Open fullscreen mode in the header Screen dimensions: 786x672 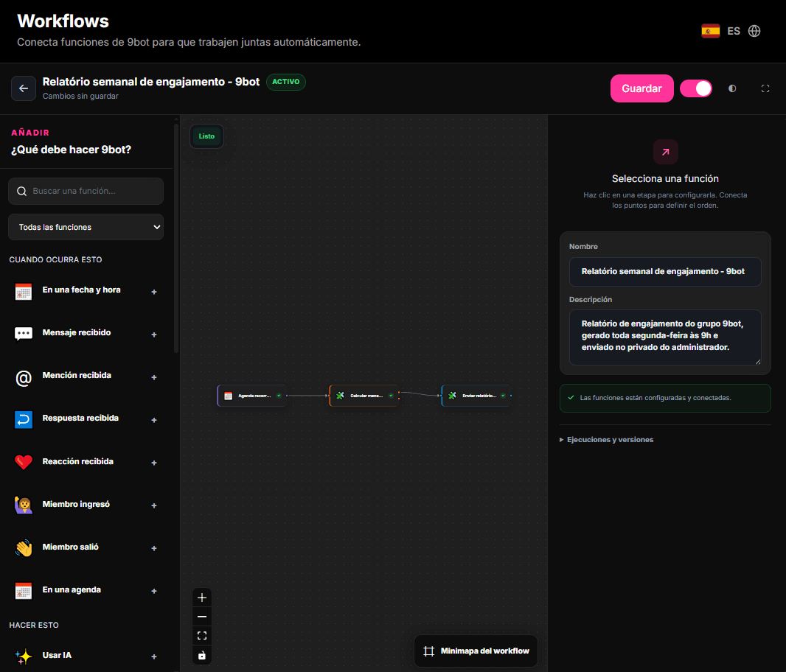(x=765, y=88)
